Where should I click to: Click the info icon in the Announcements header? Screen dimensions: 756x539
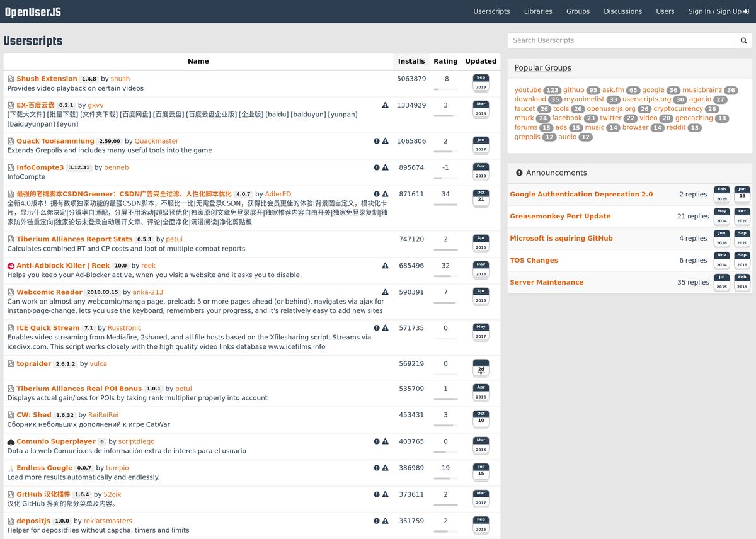pos(519,173)
